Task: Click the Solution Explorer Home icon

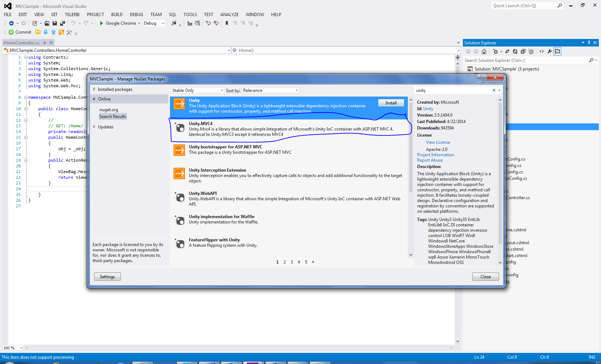Action: 484,51
